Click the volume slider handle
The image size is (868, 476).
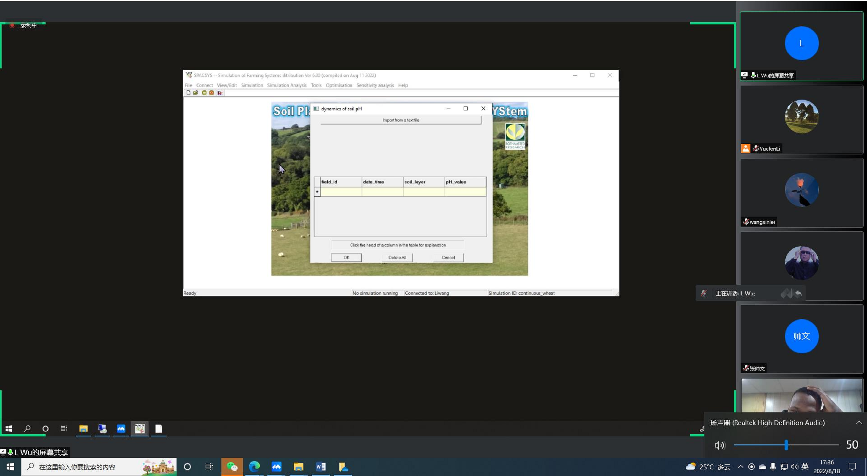pyautogui.click(x=786, y=445)
